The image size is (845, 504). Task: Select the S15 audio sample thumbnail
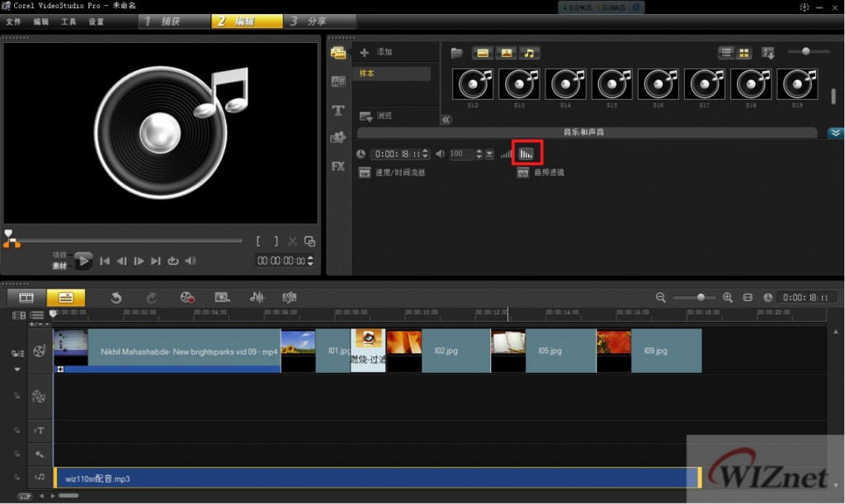[x=611, y=85]
